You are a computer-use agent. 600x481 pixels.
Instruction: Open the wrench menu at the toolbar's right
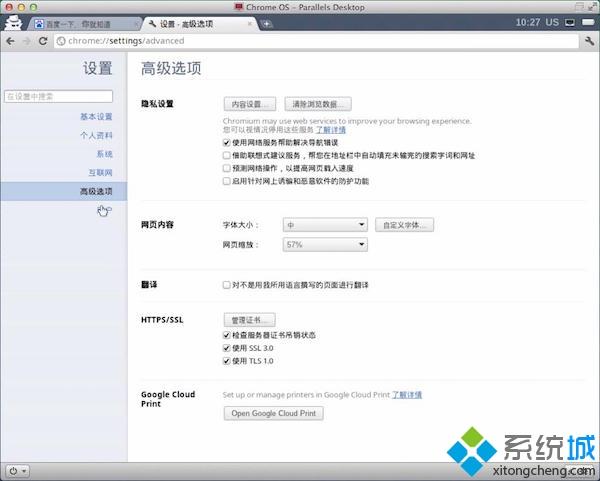point(589,41)
